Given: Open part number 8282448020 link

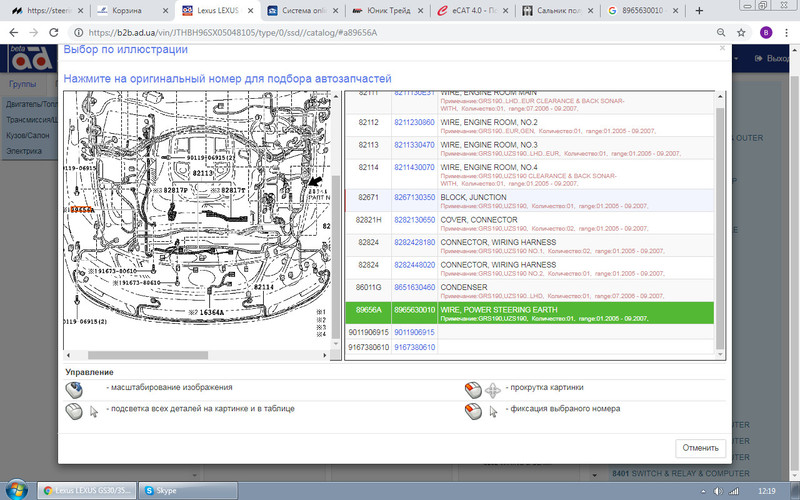Looking at the screenshot, I should click(414, 265).
